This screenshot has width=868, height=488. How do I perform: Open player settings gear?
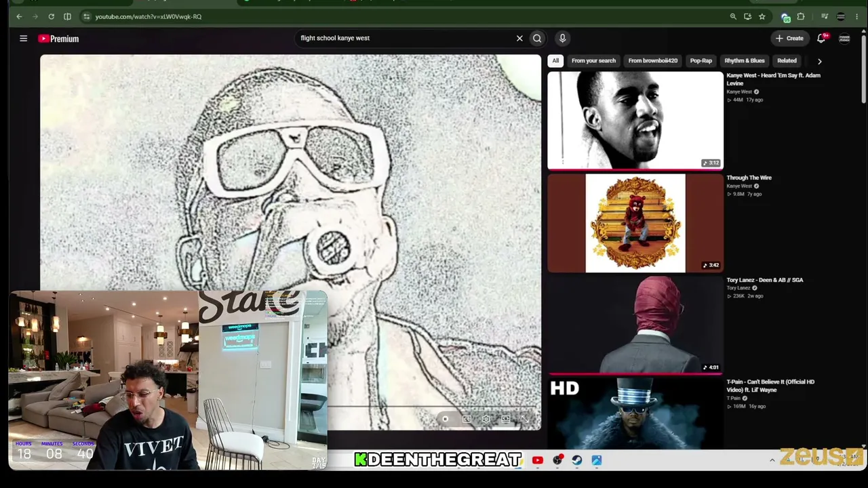point(486,419)
